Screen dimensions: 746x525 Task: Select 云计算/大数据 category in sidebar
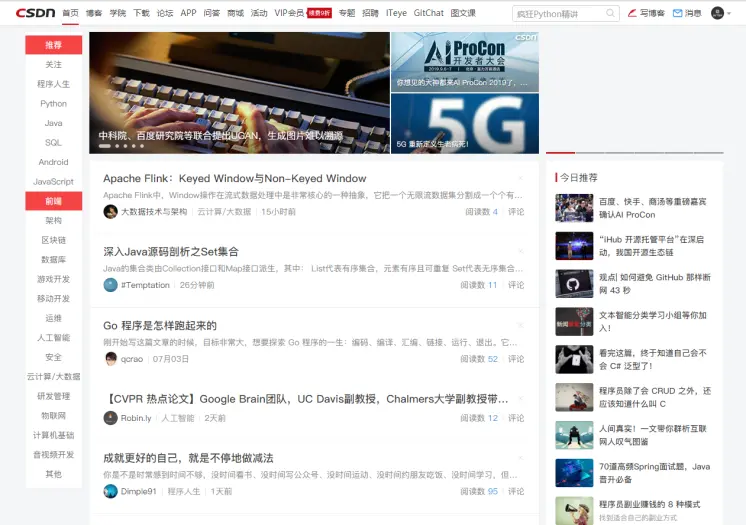54,376
